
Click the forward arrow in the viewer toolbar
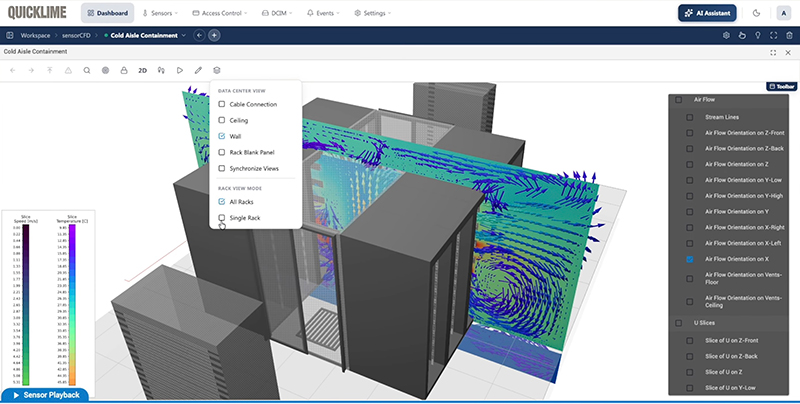pos(31,70)
